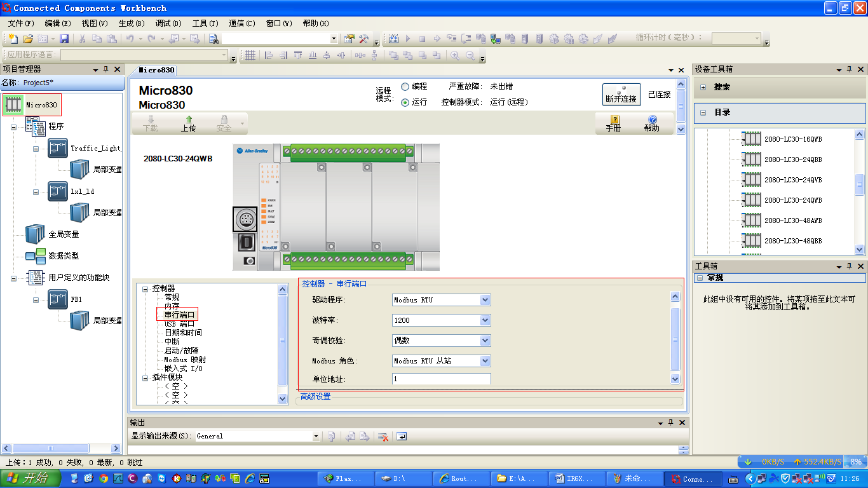Switch to the Micro830 document tab
The width and height of the screenshot is (868, 488).
tap(156, 70)
